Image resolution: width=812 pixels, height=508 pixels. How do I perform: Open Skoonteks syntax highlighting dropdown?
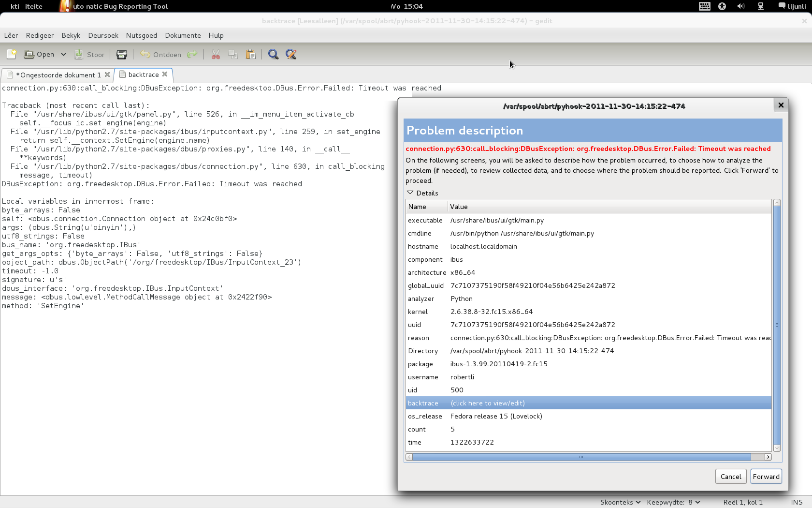[620, 502]
